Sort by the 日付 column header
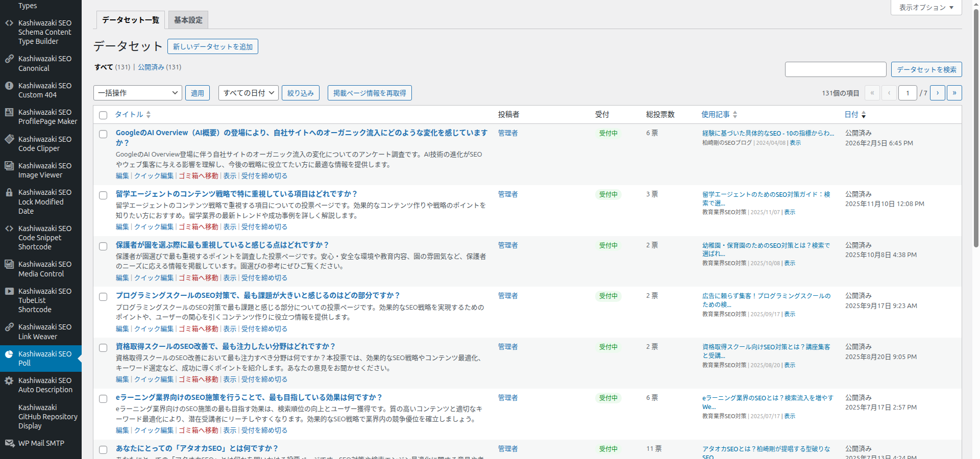980x459 pixels. 855,115
